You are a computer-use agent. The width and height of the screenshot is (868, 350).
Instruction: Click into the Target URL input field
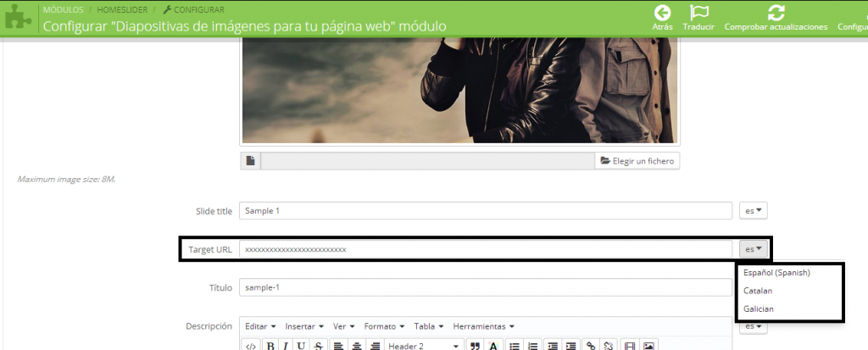click(485, 249)
